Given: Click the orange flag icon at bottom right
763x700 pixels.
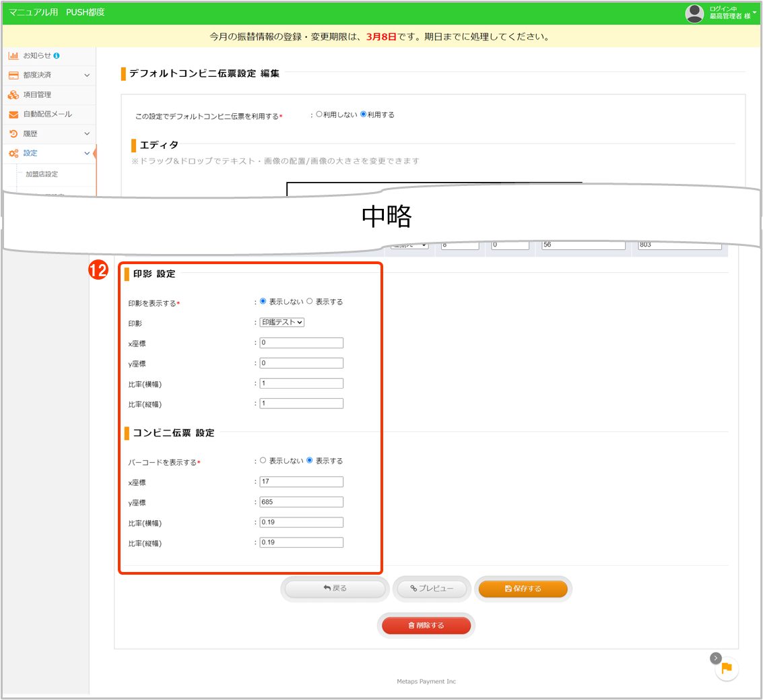Looking at the screenshot, I should 727,668.
